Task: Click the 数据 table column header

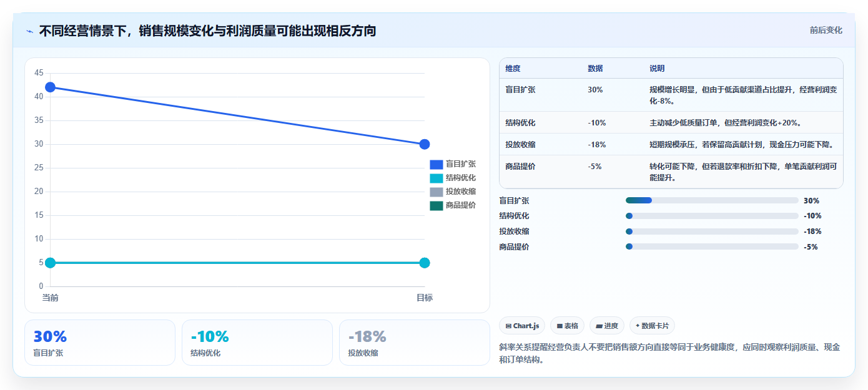Action: click(595, 68)
